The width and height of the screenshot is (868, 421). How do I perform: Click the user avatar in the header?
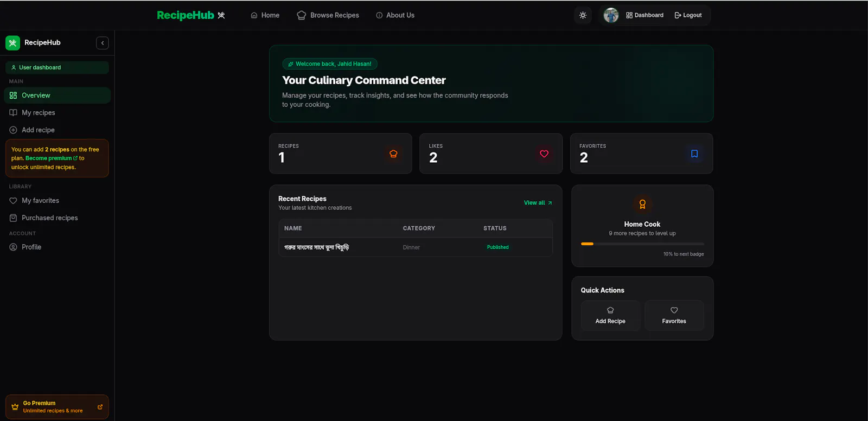[x=611, y=15]
